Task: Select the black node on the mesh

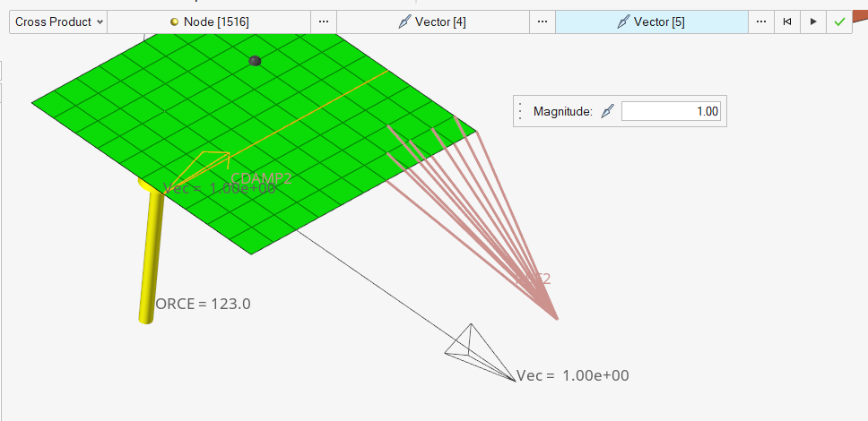Action: (255, 61)
